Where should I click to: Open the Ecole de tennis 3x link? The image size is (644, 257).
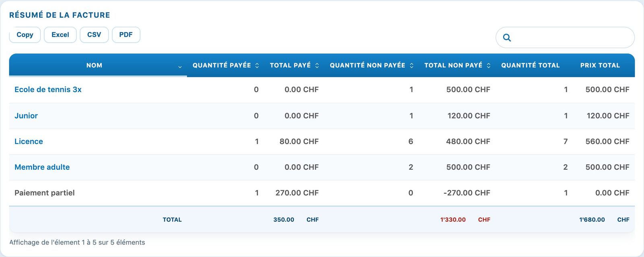tap(48, 90)
